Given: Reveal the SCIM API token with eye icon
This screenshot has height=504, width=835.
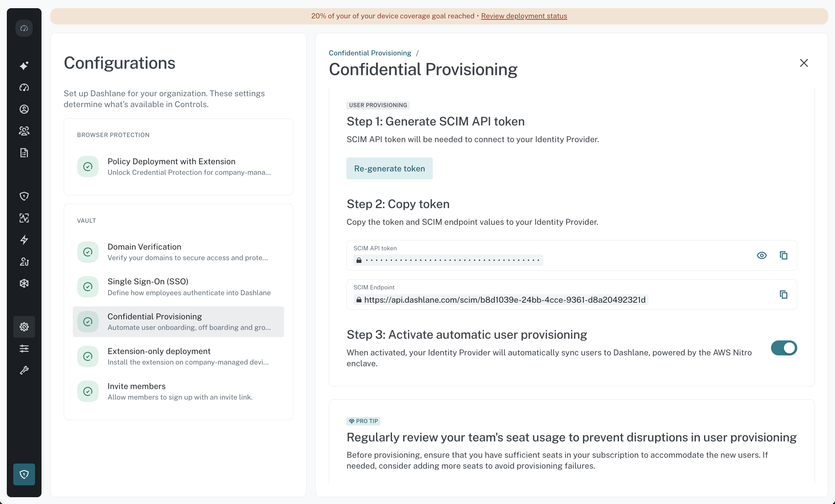Looking at the screenshot, I should click(x=762, y=255).
